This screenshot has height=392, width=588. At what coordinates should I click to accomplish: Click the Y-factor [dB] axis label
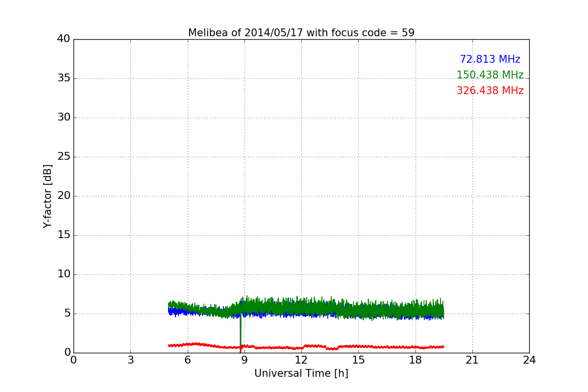(x=48, y=196)
